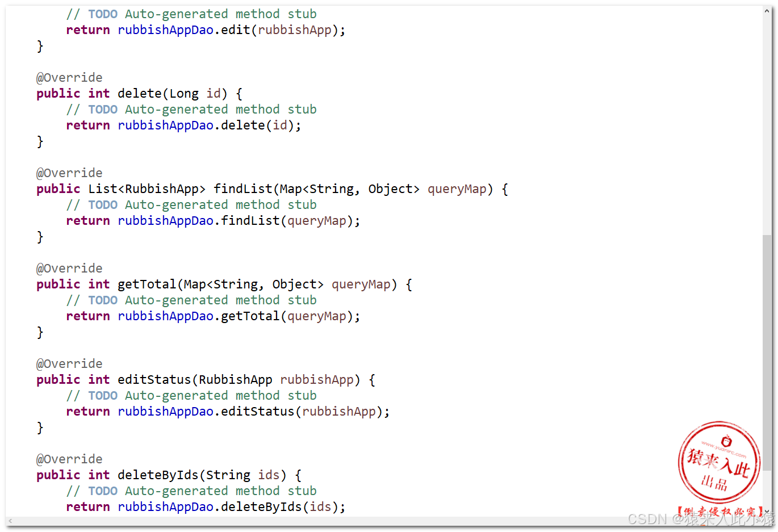The height and width of the screenshot is (532, 778).
Task: Click the 'Long' parameter type in delete
Action: [x=184, y=94]
